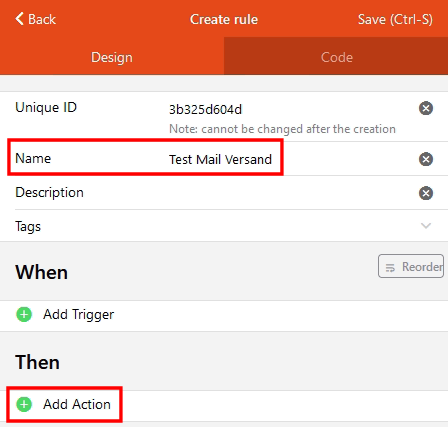Switch to the Design tab

pos(112,57)
